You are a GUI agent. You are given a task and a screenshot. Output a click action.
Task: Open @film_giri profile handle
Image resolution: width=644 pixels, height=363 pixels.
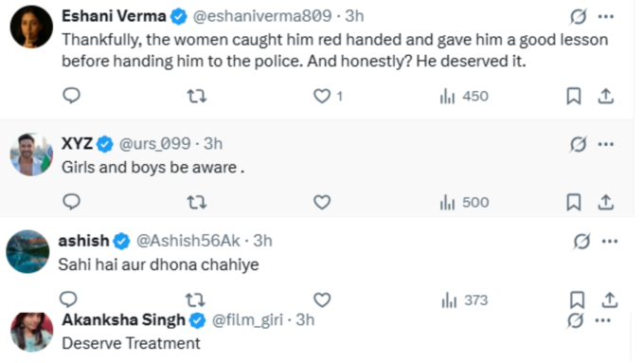click(x=247, y=319)
